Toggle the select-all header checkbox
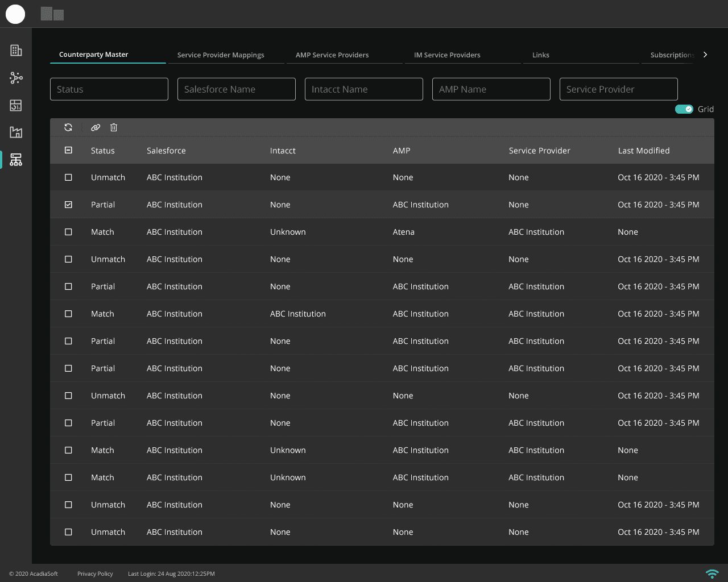Image resolution: width=728 pixels, height=582 pixels. click(x=68, y=150)
